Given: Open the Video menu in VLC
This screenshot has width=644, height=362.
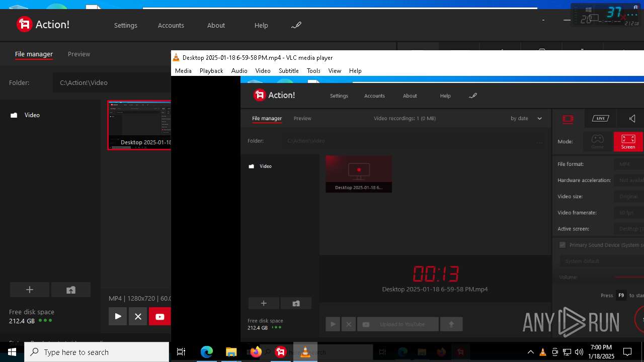Looking at the screenshot, I should pos(263,71).
